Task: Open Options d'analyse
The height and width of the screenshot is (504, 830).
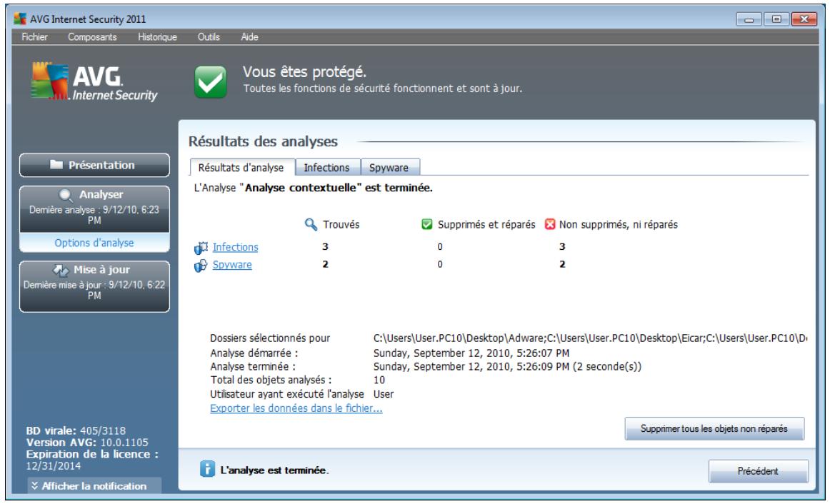Action: (x=95, y=243)
